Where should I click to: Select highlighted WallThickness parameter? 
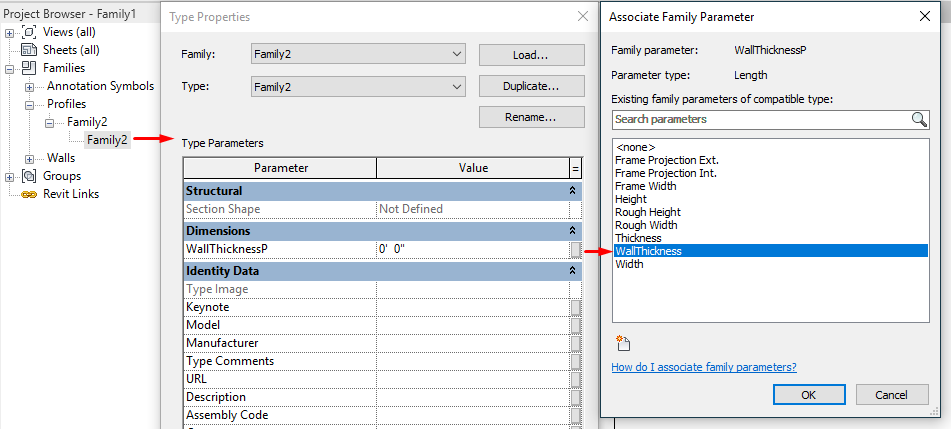pos(771,251)
